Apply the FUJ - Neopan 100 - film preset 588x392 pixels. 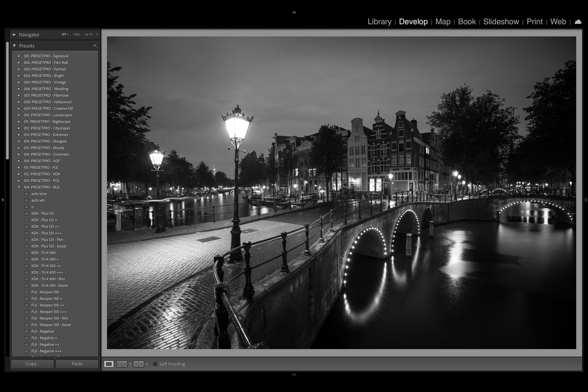click(50, 319)
